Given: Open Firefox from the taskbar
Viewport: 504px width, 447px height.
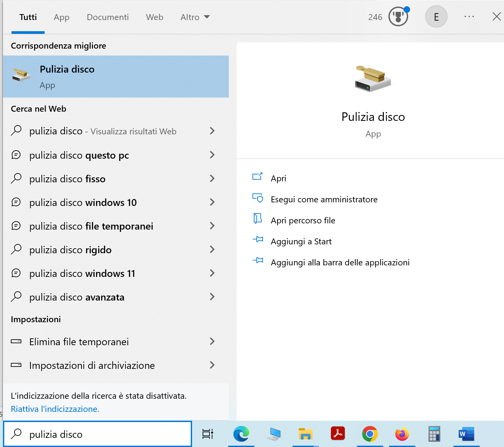Looking at the screenshot, I should 402,434.
